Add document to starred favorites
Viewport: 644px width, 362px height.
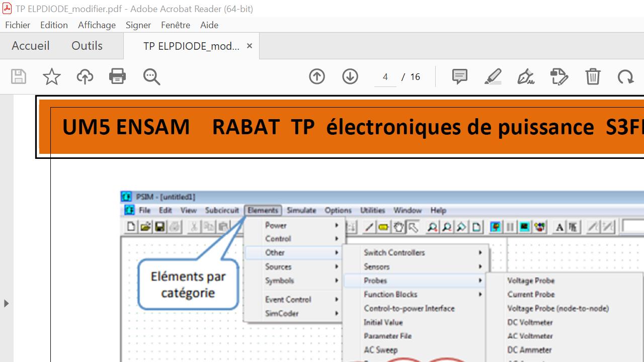click(51, 76)
